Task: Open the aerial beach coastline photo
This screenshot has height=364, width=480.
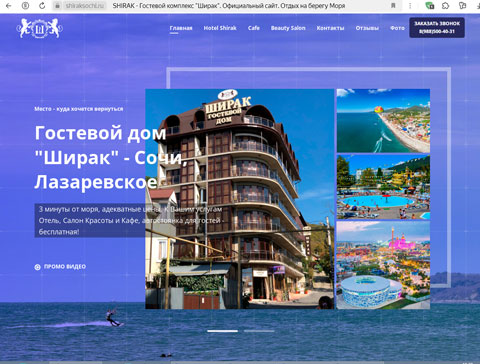Action: [383, 121]
